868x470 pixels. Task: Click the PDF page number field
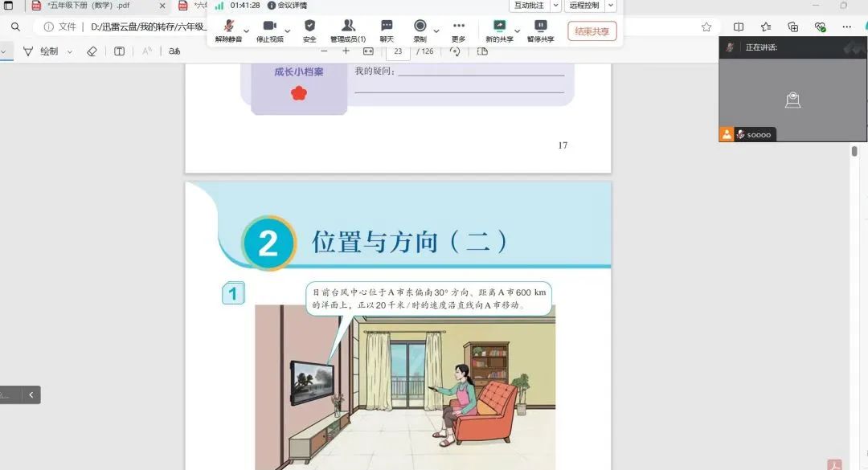tap(398, 51)
